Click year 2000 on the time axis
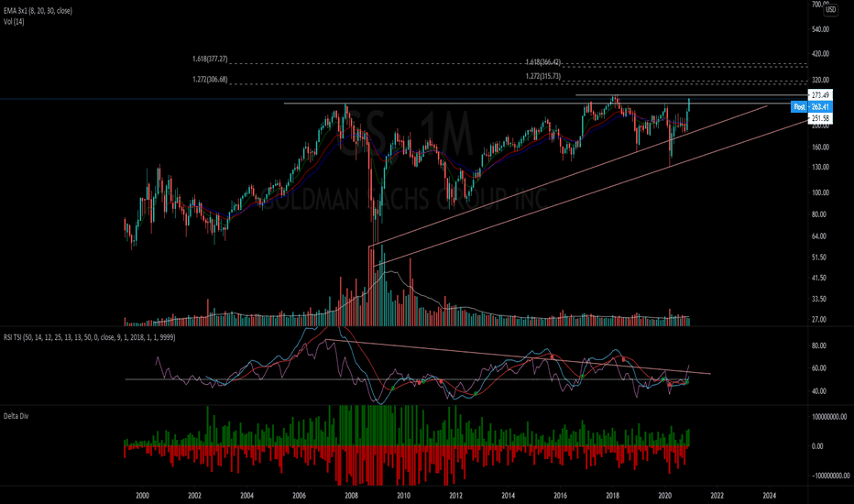Screen dimensions: 854x504 point(142,495)
